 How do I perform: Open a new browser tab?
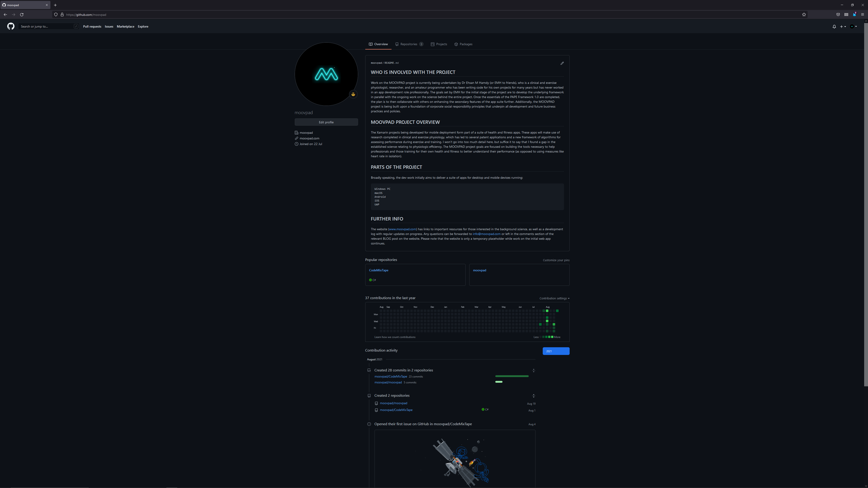[55, 5]
